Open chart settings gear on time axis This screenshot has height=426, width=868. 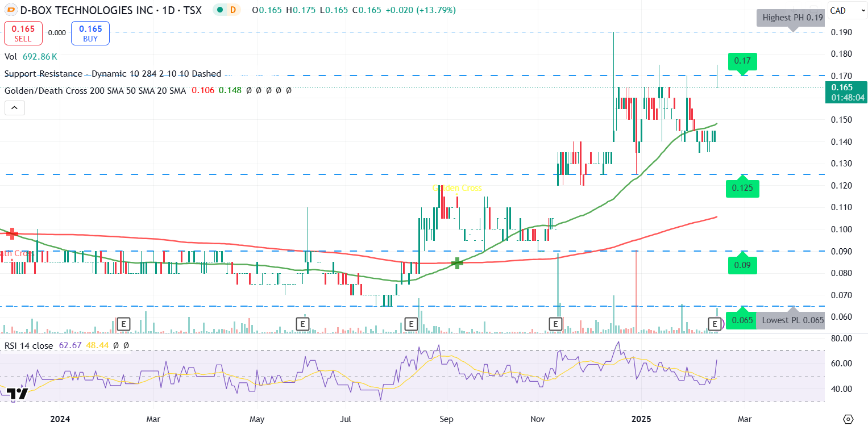[848, 419]
